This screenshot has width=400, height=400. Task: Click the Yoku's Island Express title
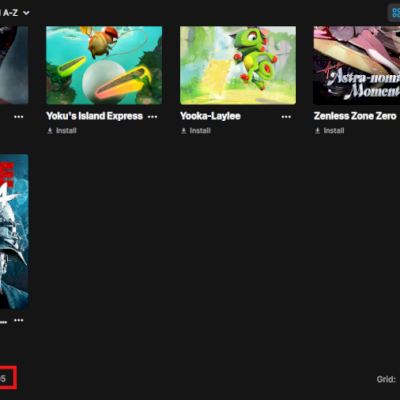click(x=94, y=116)
